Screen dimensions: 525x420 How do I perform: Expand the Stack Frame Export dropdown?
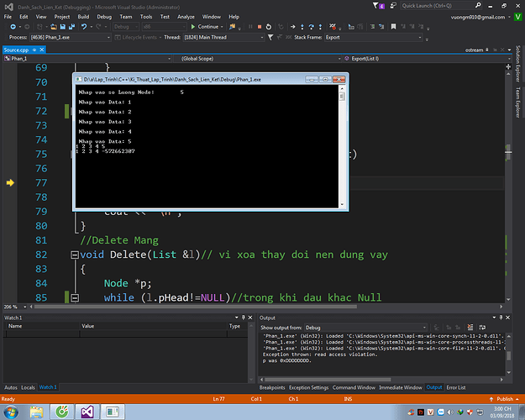[x=375, y=38]
